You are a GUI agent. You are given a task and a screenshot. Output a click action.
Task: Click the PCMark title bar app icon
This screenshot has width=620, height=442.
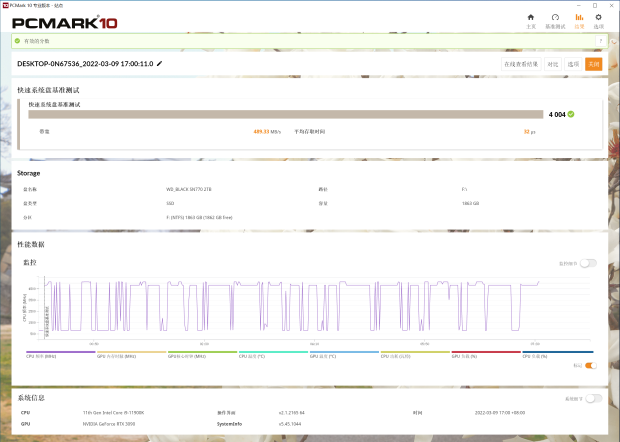(x=5, y=5)
